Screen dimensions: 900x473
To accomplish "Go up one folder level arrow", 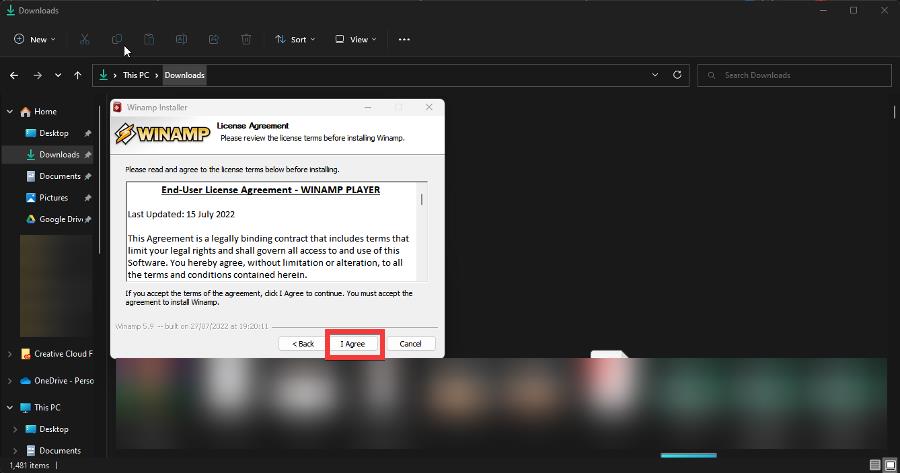I will 77,75.
